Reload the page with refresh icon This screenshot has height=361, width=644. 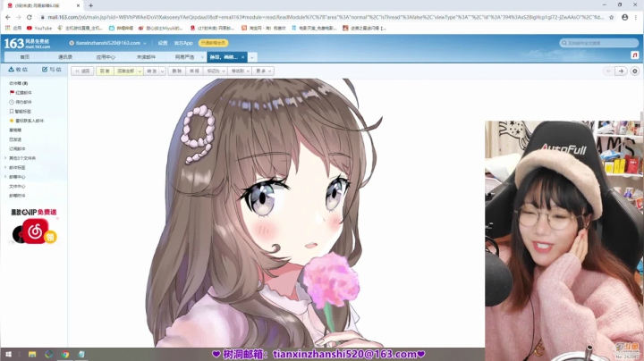click(x=30, y=17)
